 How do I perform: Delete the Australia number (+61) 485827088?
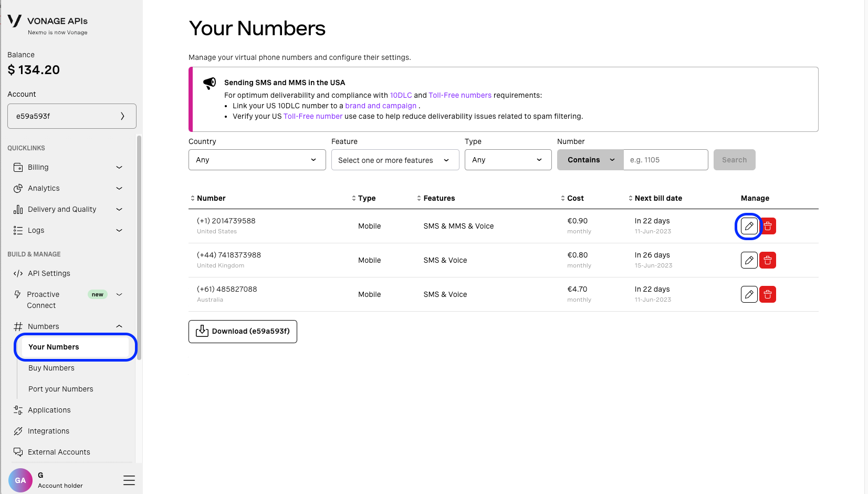(767, 294)
